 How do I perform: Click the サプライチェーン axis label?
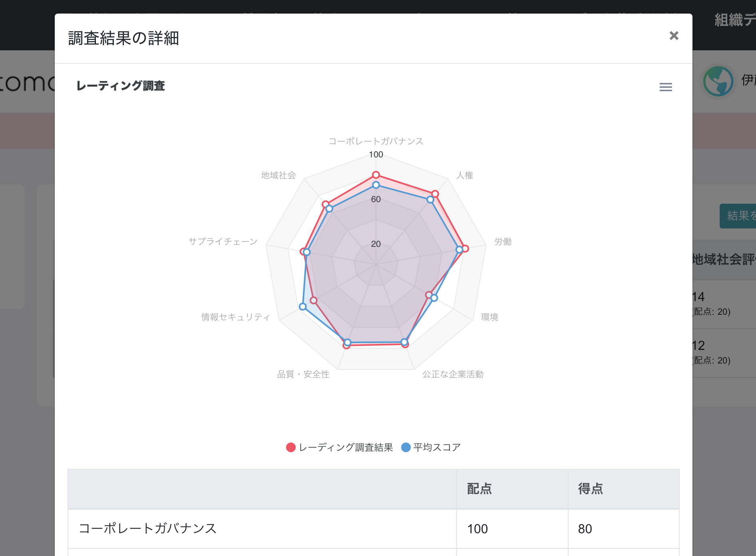(223, 241)
